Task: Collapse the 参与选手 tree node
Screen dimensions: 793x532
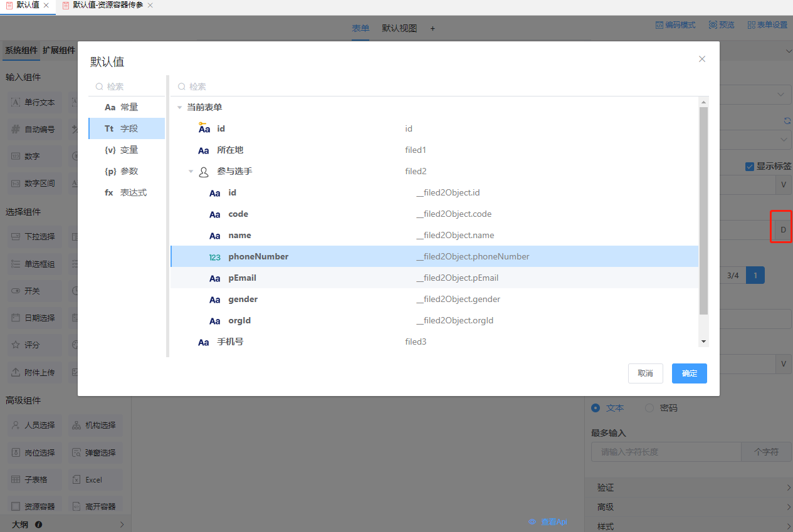Action: [x=191, y=172]
